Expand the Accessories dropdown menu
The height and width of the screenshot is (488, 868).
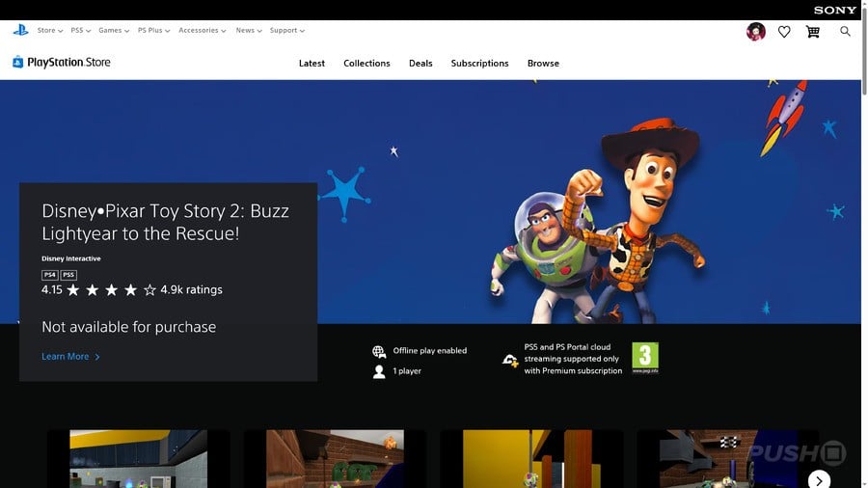coord(203,31)
